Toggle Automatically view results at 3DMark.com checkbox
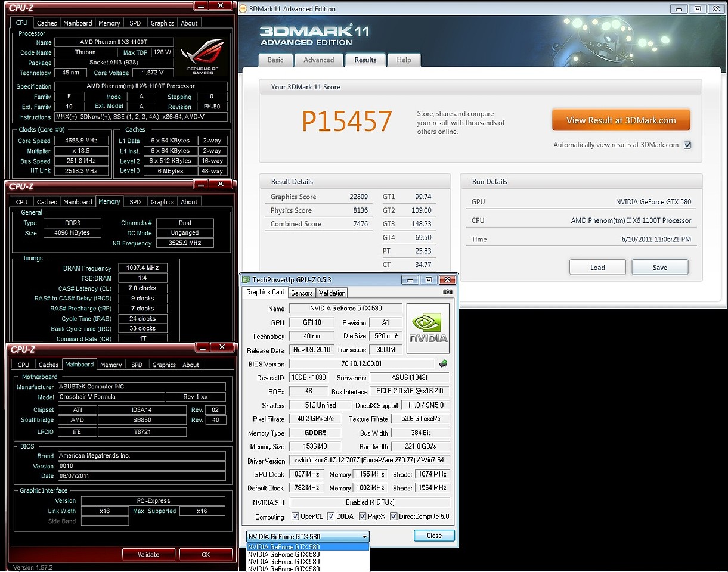This screenshot has width=728, height=572. pyautogui.click(x=687, y=145)
